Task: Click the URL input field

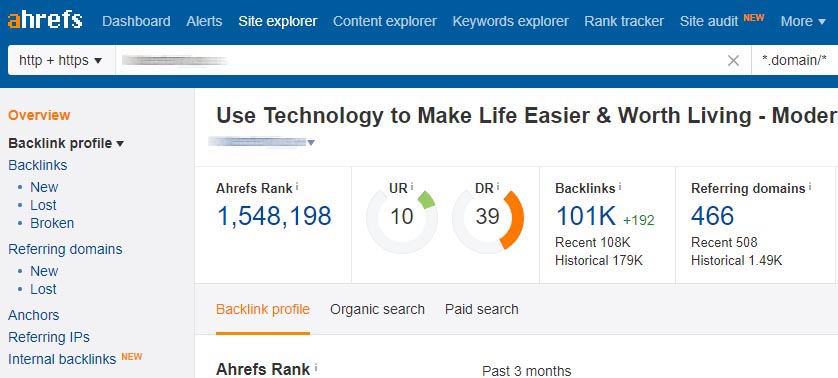Action: tap(420, 60)
